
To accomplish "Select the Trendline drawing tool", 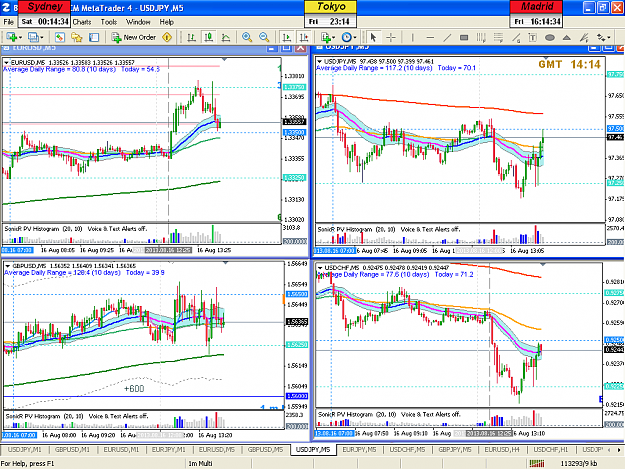I will tap(447, 37).
